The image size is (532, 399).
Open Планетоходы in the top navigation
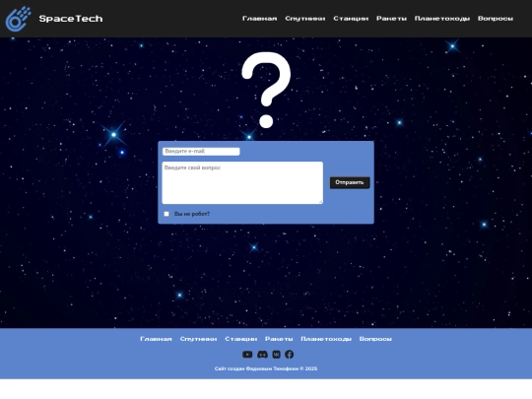[x=442, y=19]
